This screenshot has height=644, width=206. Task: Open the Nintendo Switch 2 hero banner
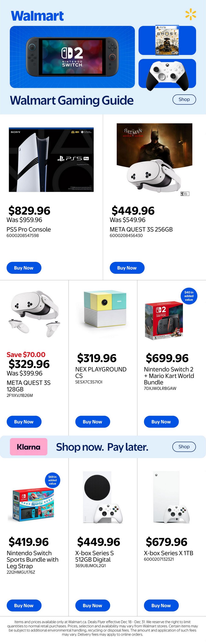click(x=72, y=57)
